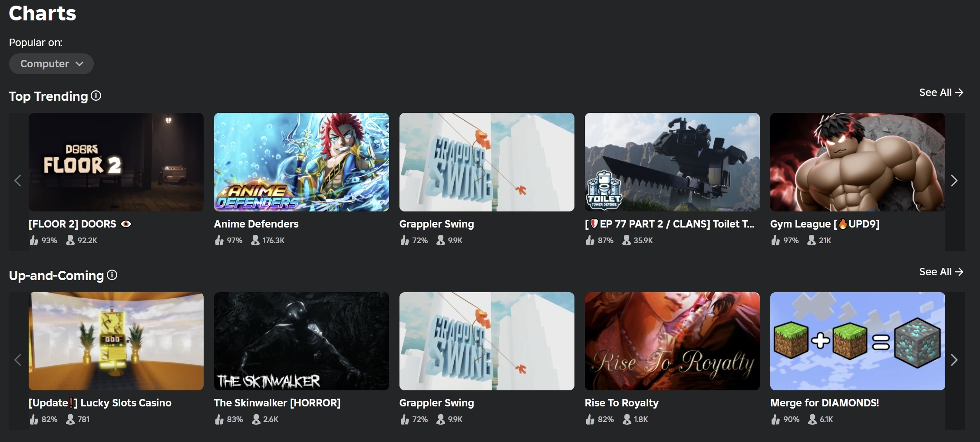This screenshot has height=442, width=980.
Task: Click the player count icon under Gym League
Action: click(x=811, y=240)
